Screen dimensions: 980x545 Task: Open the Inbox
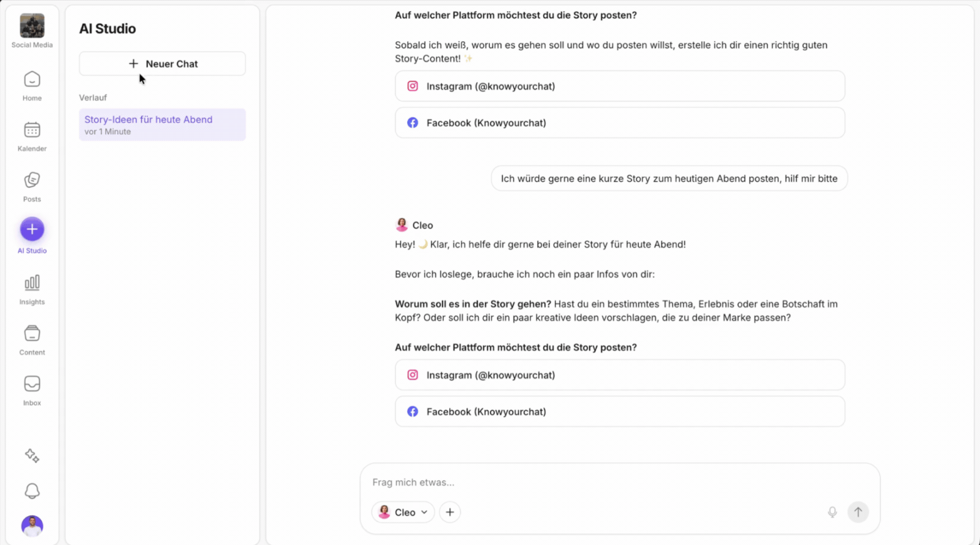point(32,390)
